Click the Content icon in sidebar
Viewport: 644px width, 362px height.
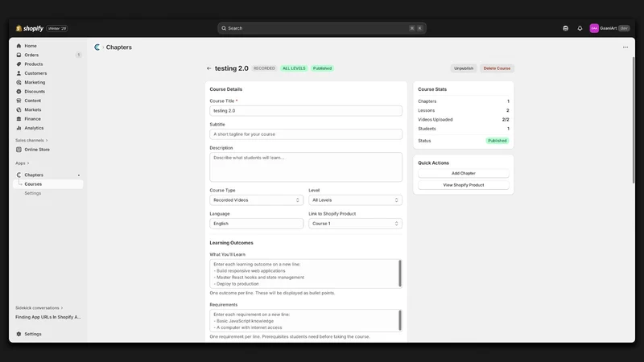[x=19, y=101]
